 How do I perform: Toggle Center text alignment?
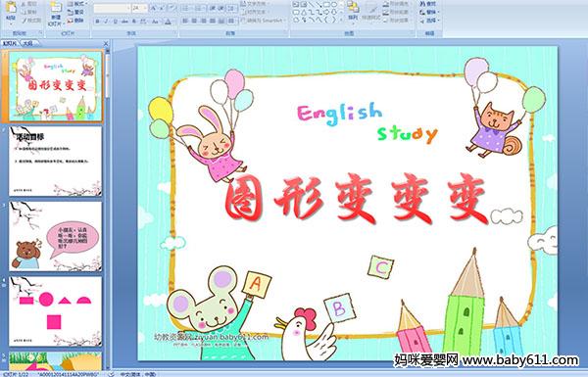coord(194,22)
